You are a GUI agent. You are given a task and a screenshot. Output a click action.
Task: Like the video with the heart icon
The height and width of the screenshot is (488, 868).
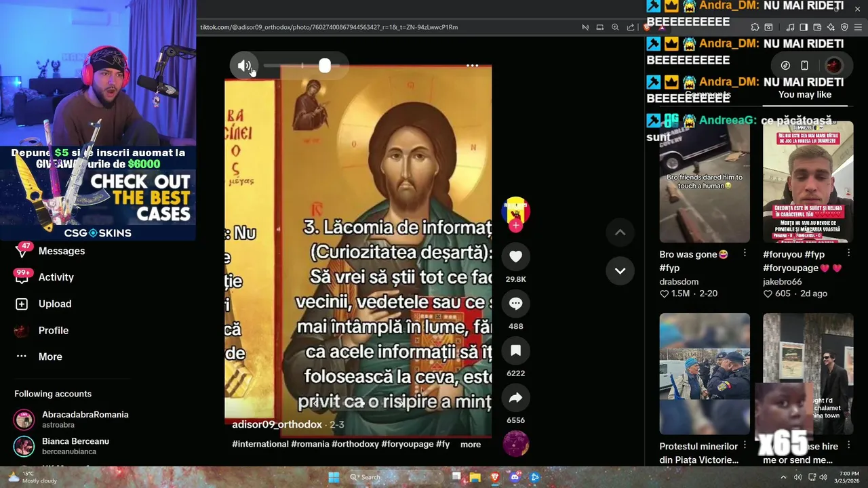click(x=515, y=256)
